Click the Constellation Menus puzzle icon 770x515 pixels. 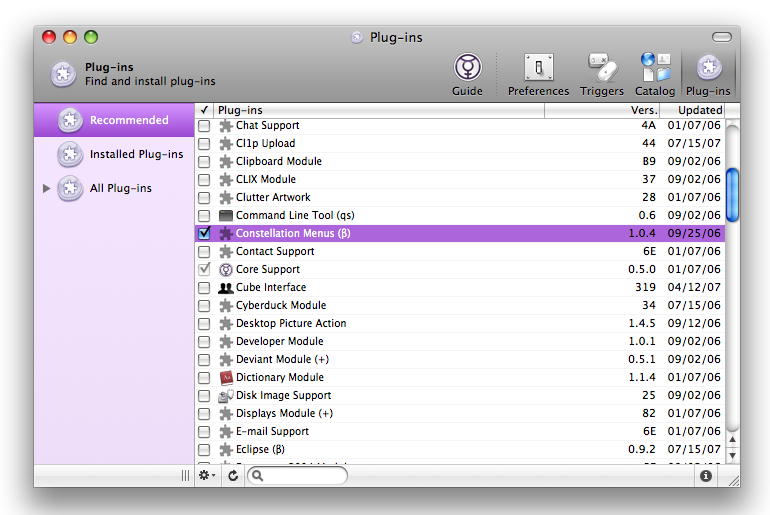point(225,234)
